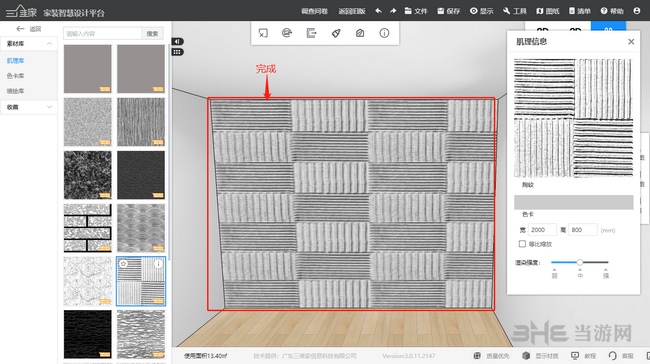Click the 搜索 search button
This screenshot has width=650, height=364.
click(152, 34)
